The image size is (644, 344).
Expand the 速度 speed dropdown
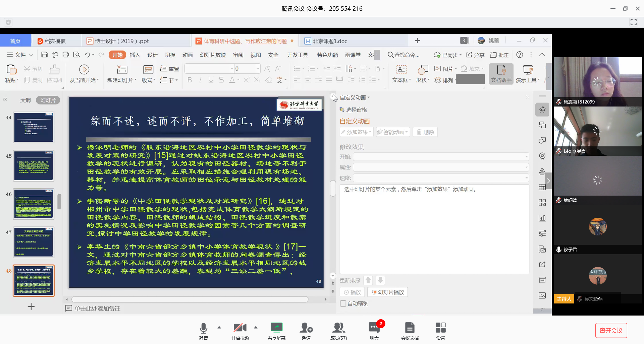pyautogui.click(x=526, y=178)
